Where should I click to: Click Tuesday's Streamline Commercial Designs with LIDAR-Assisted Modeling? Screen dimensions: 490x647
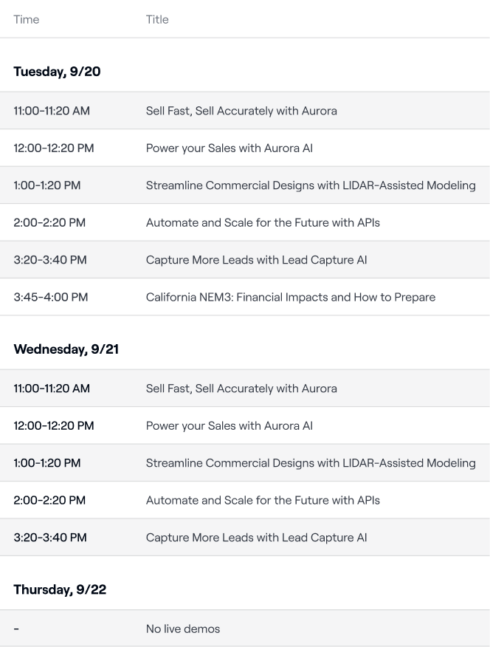coord(311,185)
